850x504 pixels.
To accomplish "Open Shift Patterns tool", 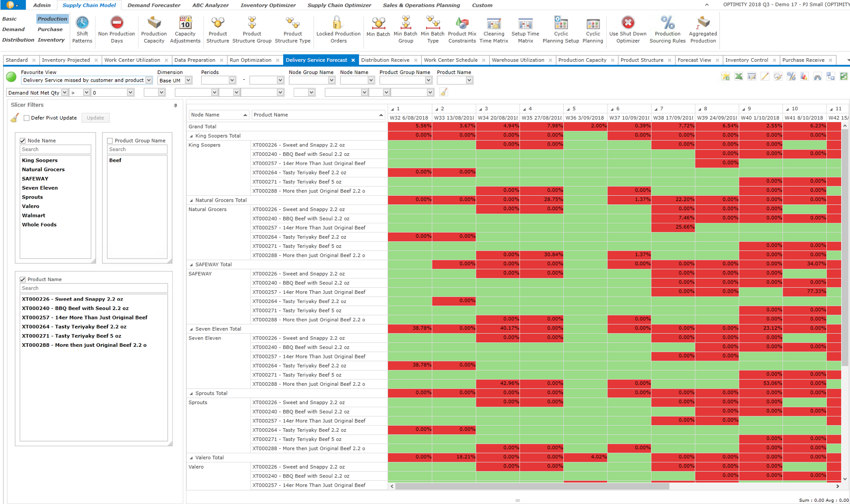I will 82,30.
